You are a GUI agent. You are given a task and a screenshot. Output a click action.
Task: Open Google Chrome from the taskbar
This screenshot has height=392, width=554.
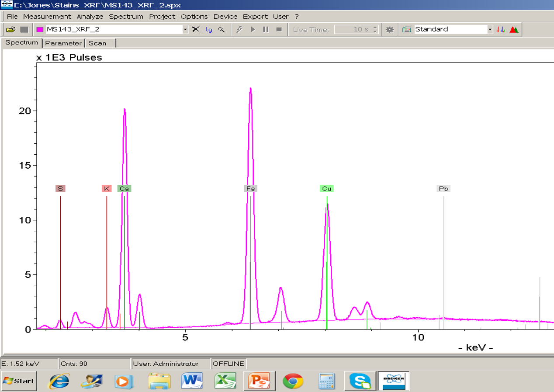[293, 381]
